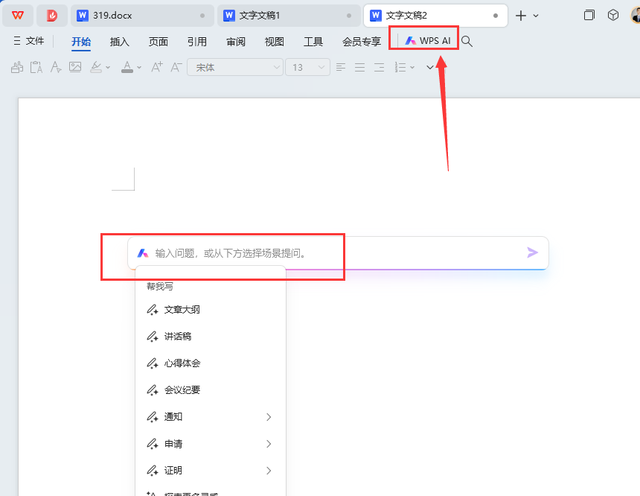640x496 pixels.
Task: Click the numbered list icon
Action: click(x=400, y=67)
